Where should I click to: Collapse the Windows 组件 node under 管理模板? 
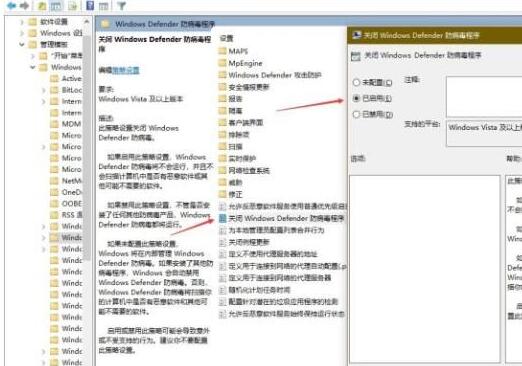click(x=33, y=67)
